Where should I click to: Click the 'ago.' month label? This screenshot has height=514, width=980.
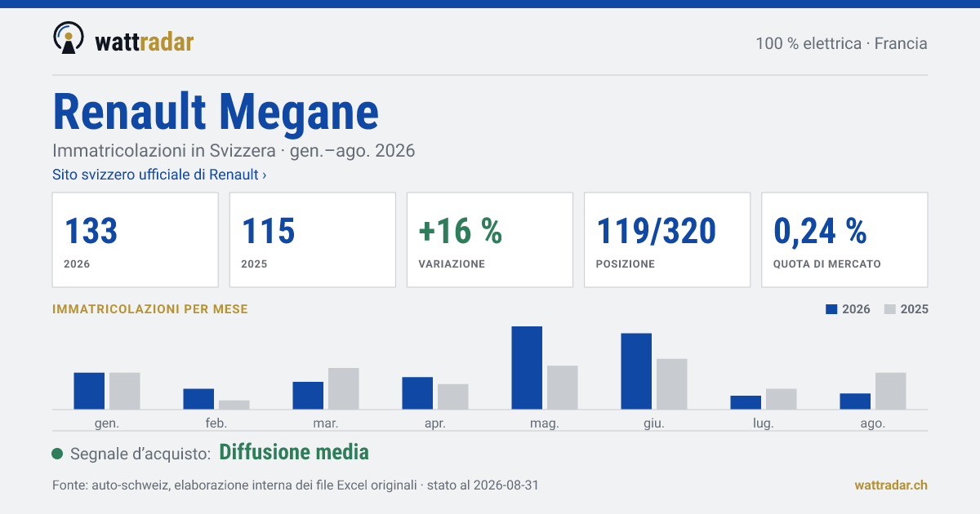[873, 423]
